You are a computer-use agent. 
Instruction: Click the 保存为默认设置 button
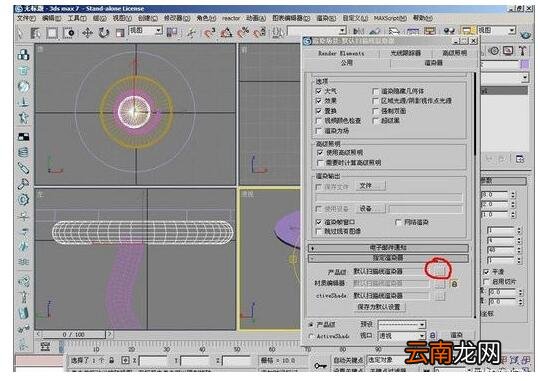[379, 307]
